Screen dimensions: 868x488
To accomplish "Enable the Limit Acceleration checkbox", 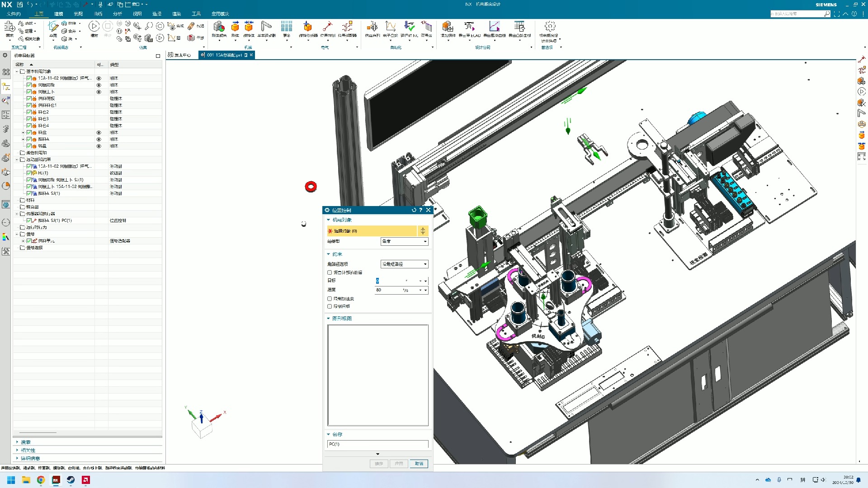I will [330, 299].
